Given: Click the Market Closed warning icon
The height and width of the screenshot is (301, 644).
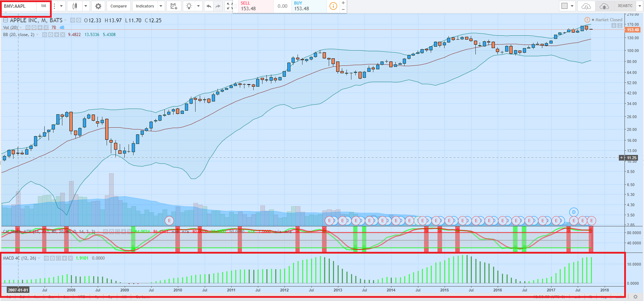Looking at the screenshot, I should 587,20.
